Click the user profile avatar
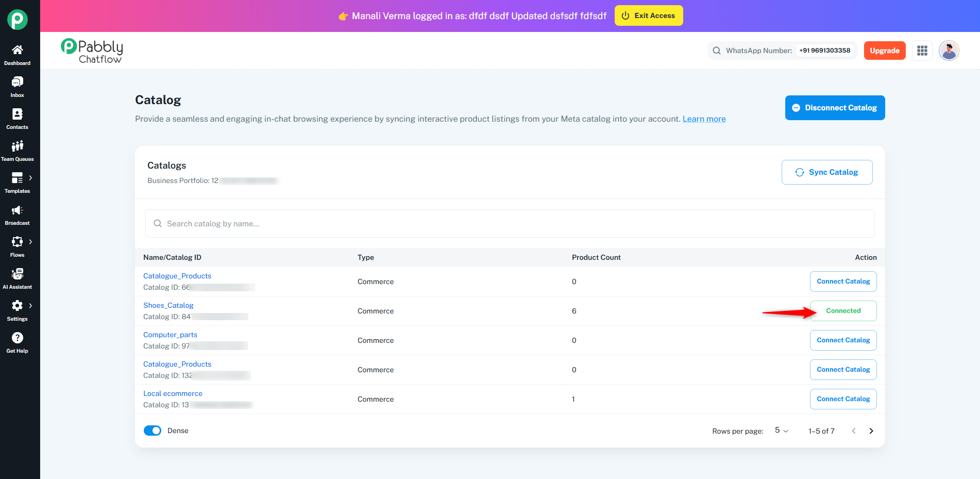 tap(949, 51)
